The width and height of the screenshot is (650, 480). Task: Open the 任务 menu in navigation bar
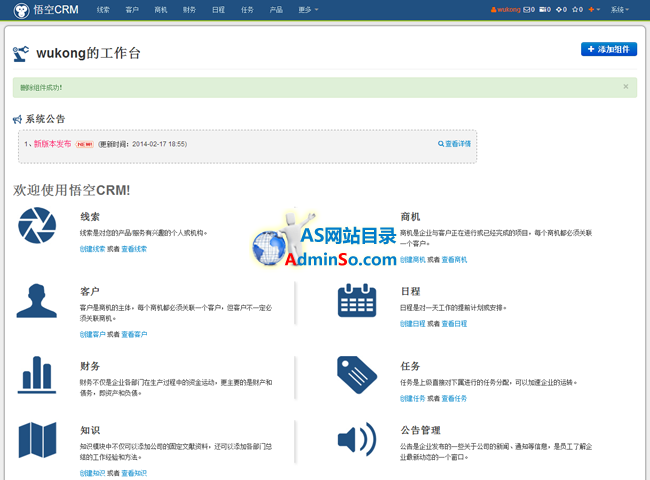coord(247,10)
